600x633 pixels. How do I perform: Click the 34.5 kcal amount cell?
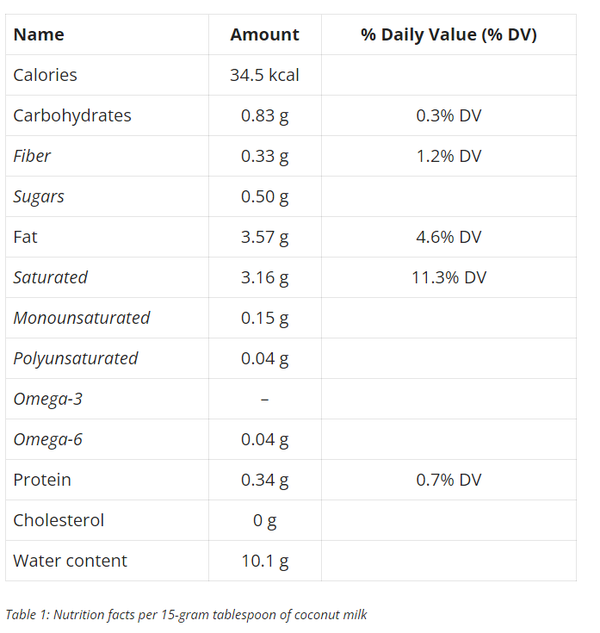click(264, 75)
